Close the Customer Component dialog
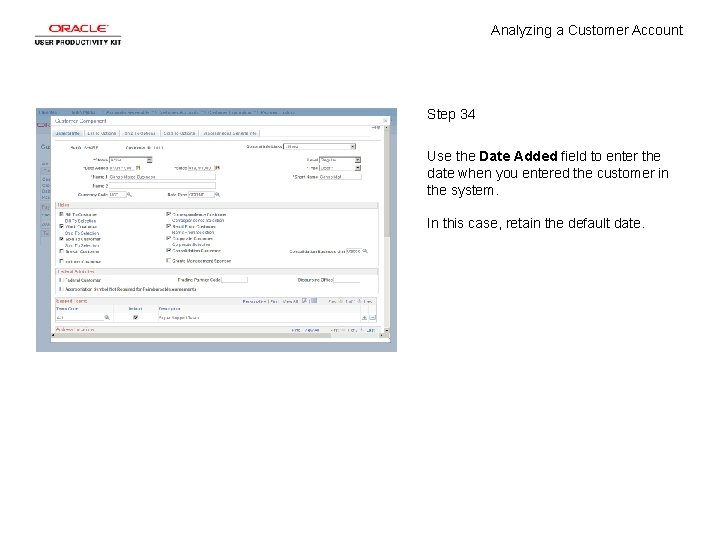Viewport: 720px width, 540px height. (385, 121)
